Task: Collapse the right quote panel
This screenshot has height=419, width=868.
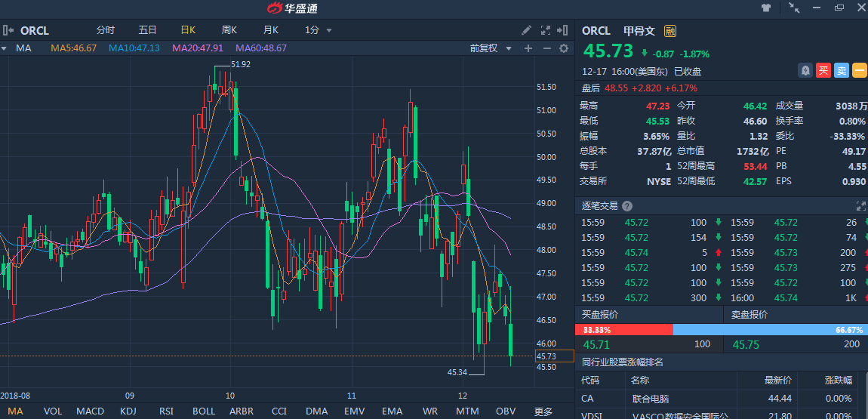Action: tap(562, 30)
